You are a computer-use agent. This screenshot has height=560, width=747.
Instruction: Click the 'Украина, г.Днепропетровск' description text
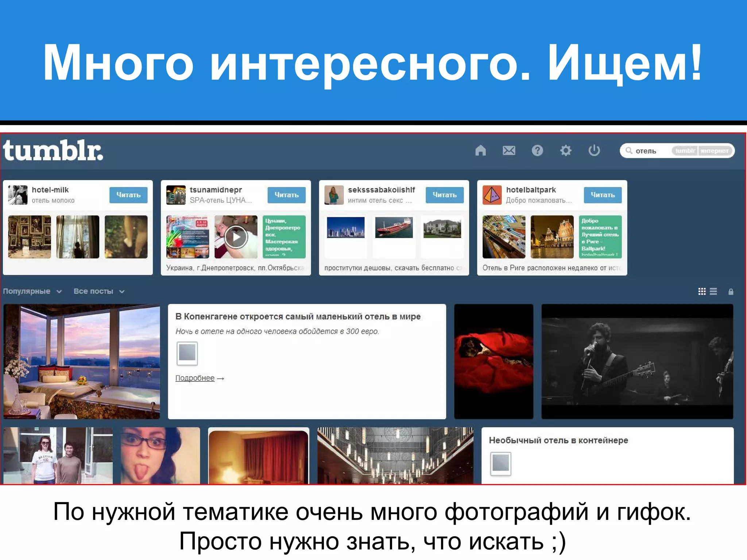point(235,268)
